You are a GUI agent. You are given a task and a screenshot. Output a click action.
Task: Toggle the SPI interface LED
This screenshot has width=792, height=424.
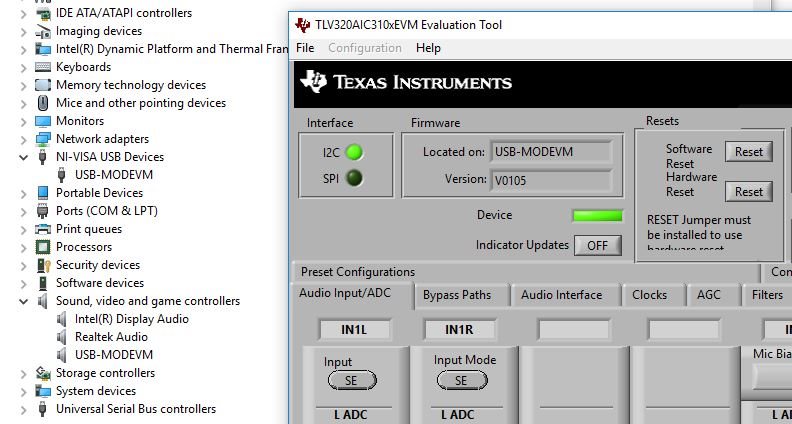tap(354, 178)
